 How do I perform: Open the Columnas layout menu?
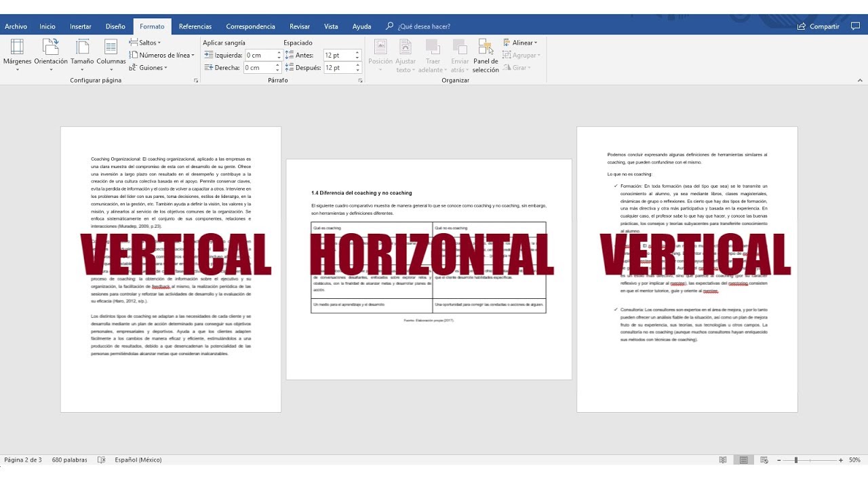111,54
